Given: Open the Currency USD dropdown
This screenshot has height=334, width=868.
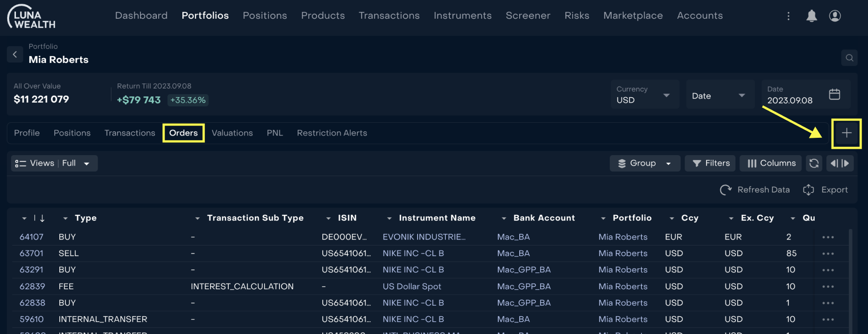Looking at the screenshot, I should 645,94.
